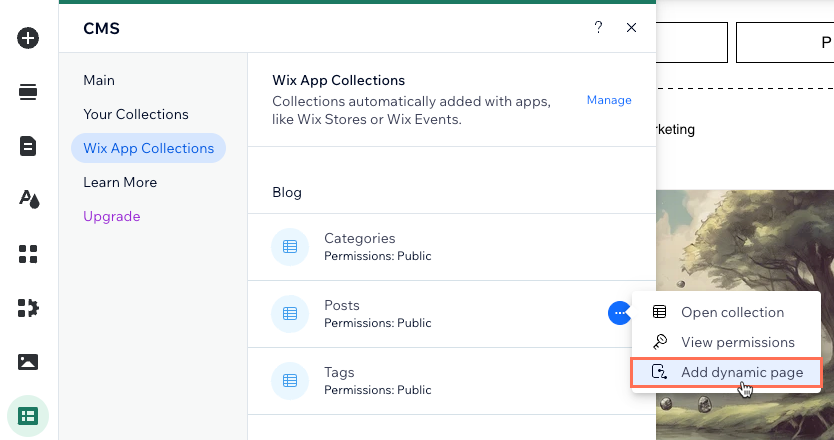Open the My Business puzzle icon
Screen dimensions: 834x440
(28, 308)
